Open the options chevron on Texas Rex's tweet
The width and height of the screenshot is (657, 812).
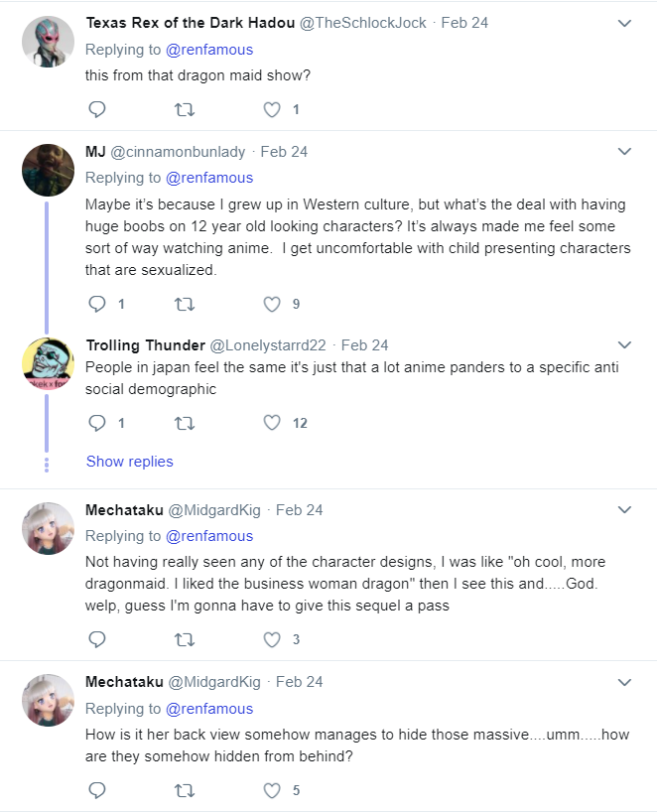[625, 23]
